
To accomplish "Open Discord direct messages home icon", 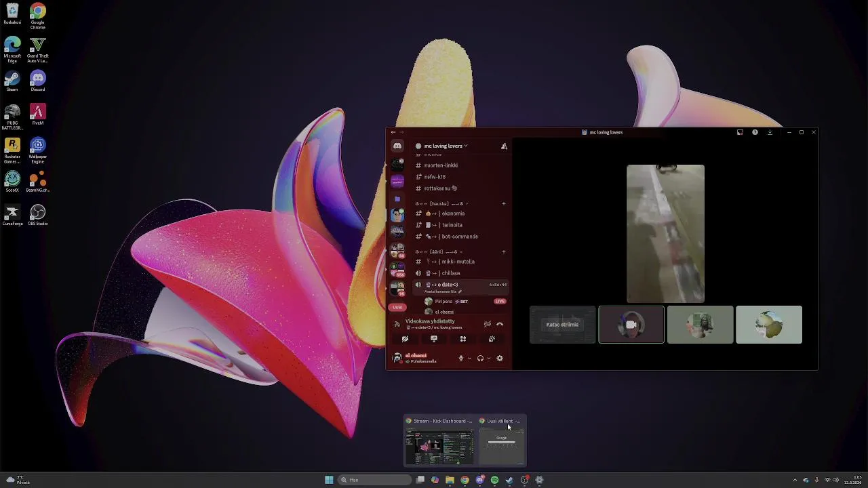I will pos(397,146).
